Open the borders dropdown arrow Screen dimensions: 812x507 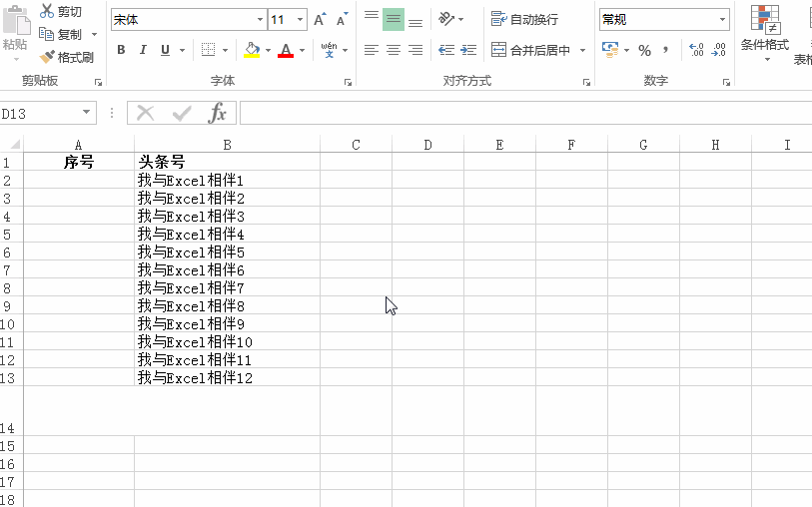point(225,50)
